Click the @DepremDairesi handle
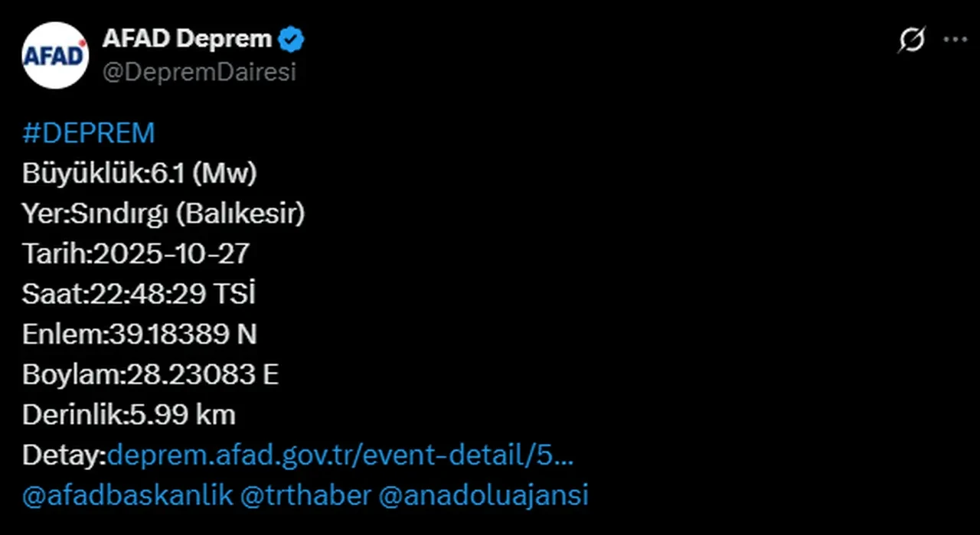980x535 pixels. click(198, 72)
